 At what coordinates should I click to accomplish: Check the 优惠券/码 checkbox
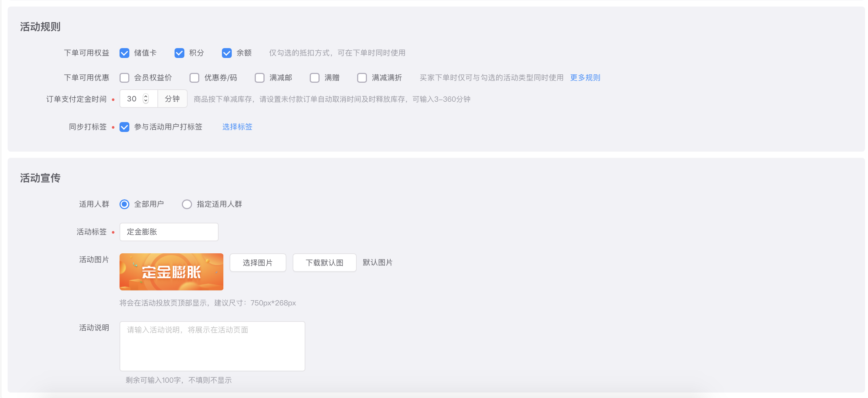[x=195, y=78]
